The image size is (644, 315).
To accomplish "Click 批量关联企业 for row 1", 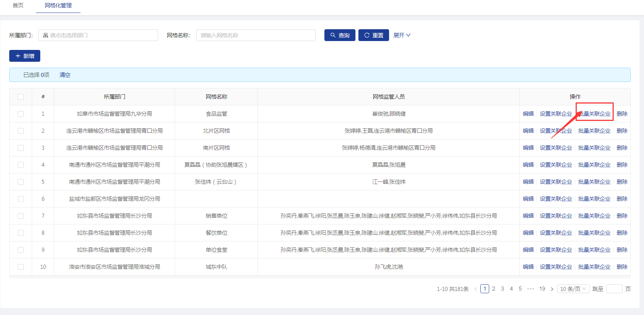I will click(594, 114).
